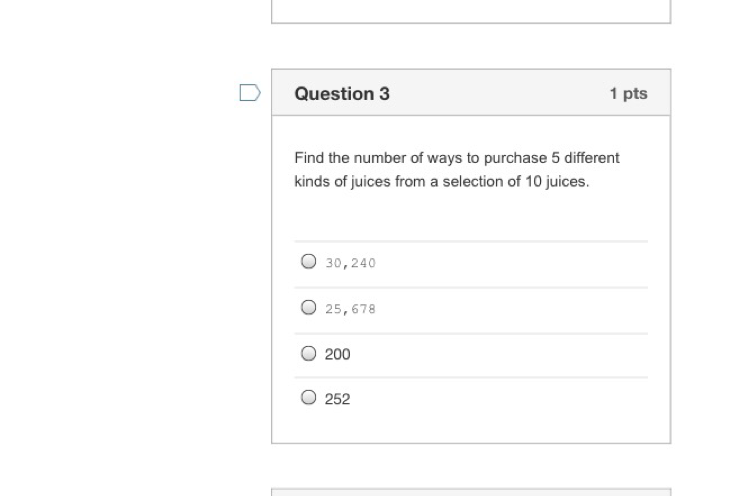The height and width of the screenshot is (496, 748).
Task: Mark the 252 radio button
Action: pos(308,398)
